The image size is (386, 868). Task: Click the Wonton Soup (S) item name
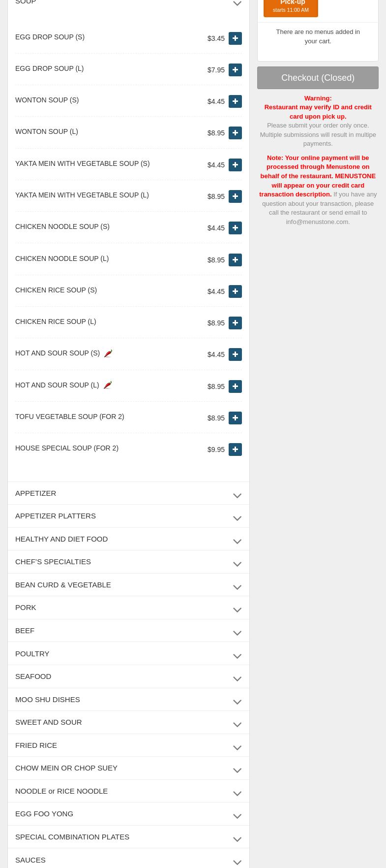pos(47,100)
